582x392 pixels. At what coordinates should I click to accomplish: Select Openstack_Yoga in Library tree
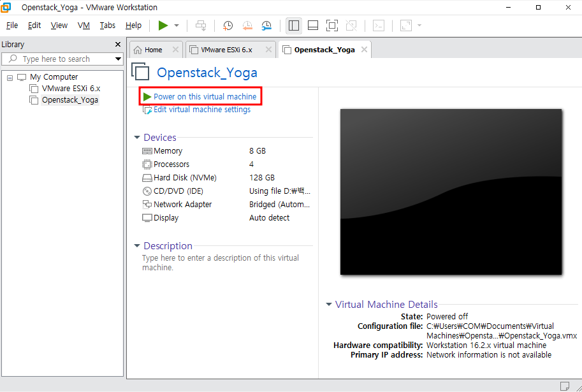(69, 100)
